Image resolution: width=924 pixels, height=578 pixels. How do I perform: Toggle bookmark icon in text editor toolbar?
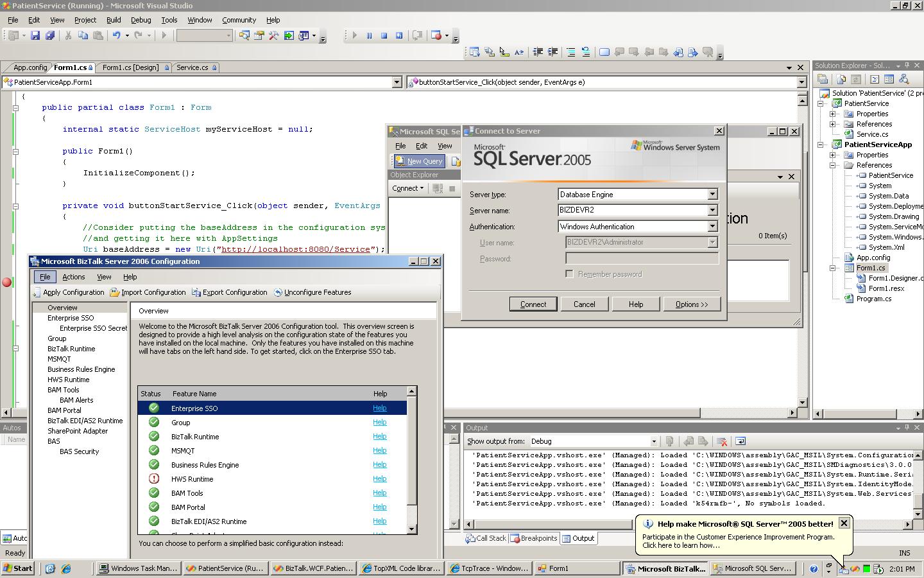coord(604,52)
